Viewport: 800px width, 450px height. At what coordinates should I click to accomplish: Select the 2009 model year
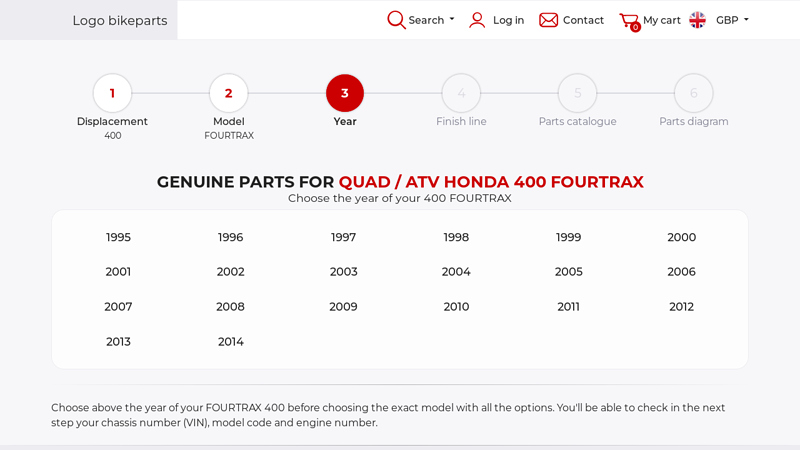pyautogui.click(x=343, y=307)
